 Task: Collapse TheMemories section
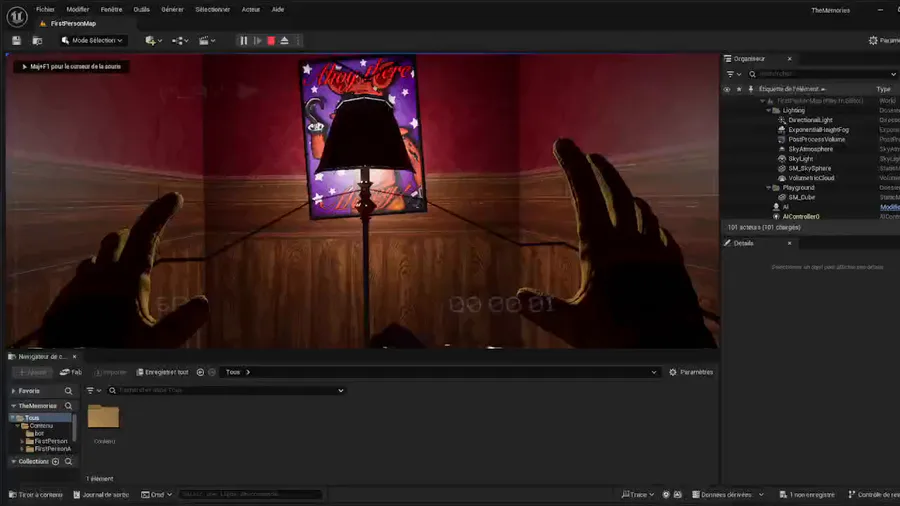coord(13,406)
